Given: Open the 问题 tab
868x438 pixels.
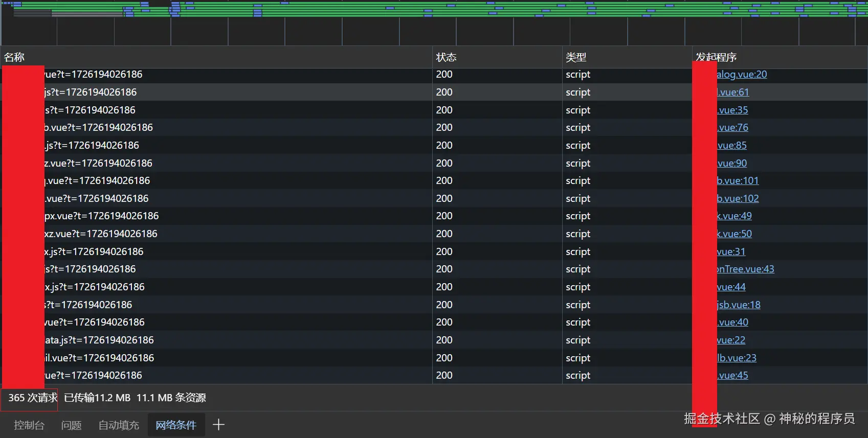Looking at the screenshot, I should tap(71, 425).
